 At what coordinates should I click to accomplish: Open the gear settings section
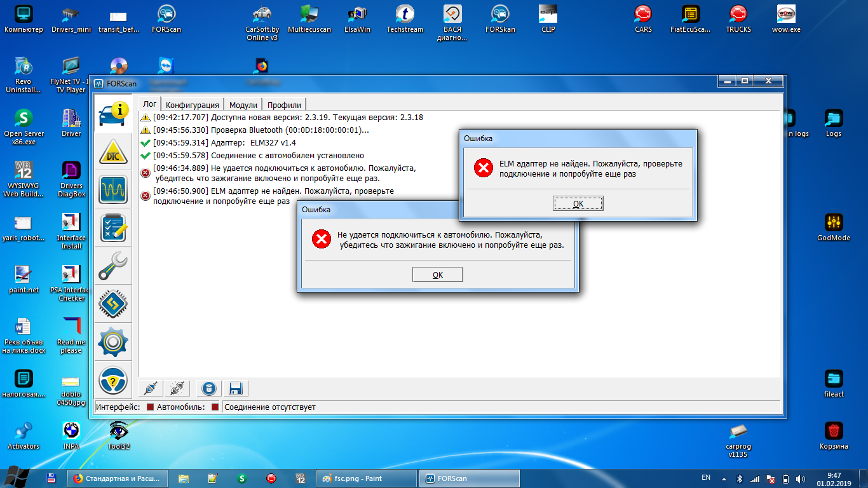coord(113,342)
